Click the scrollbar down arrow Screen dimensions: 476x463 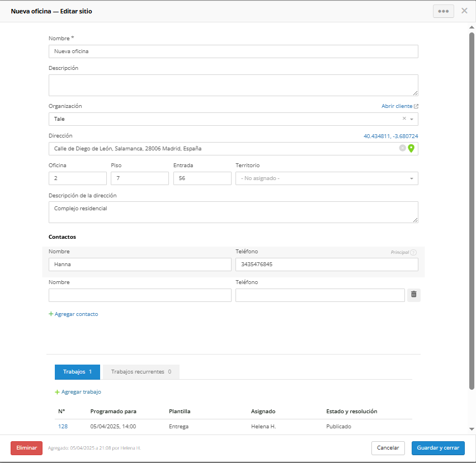[x=472, y=429]
